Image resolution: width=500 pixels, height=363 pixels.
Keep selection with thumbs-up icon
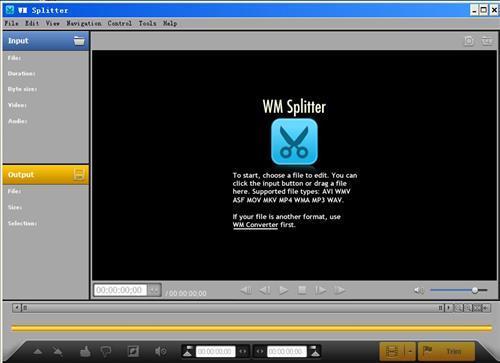(85, 351)
